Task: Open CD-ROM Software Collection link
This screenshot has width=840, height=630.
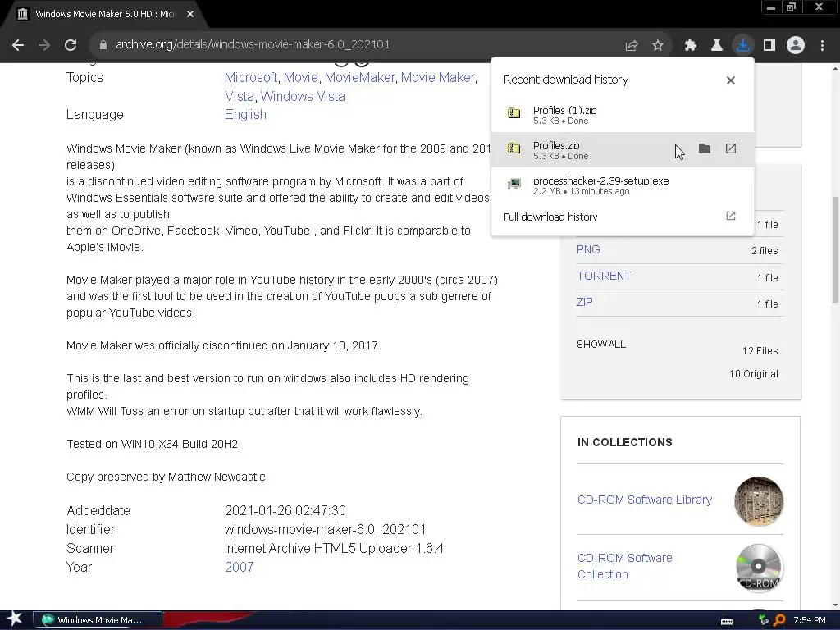Action: (624, 566)
